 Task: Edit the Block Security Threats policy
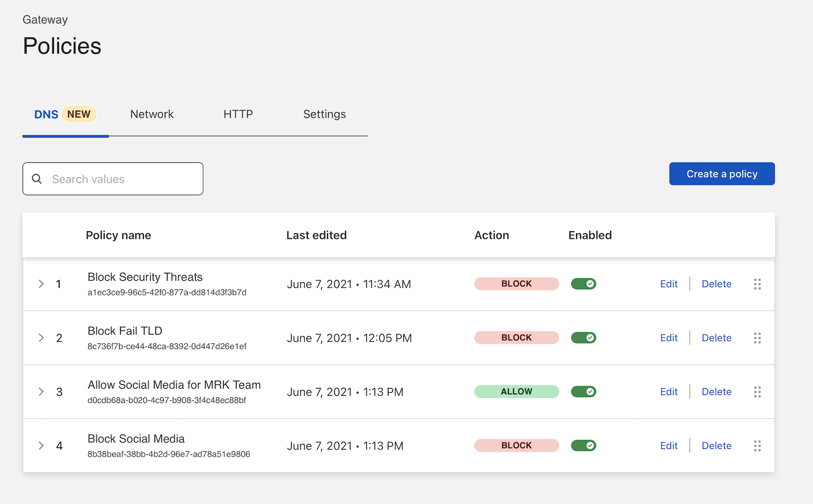[669, 284]
